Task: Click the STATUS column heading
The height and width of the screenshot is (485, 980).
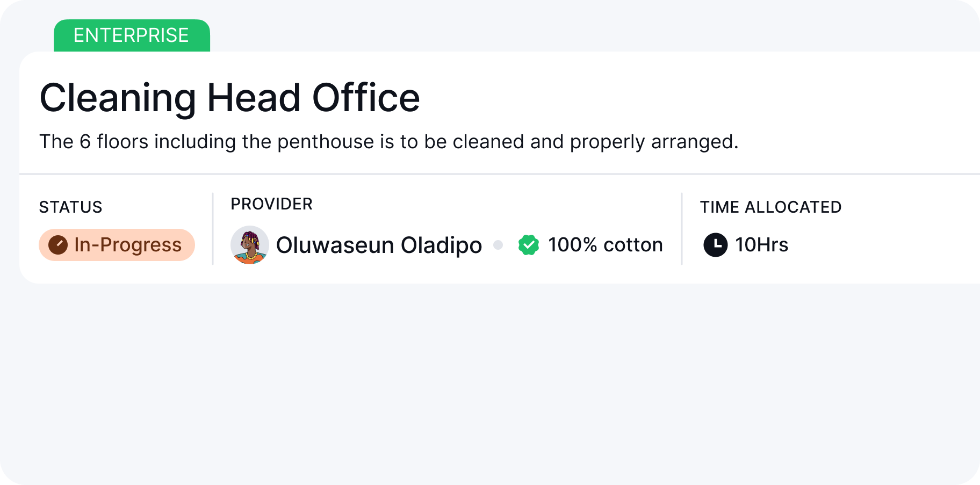Action: tap(71, 207)
